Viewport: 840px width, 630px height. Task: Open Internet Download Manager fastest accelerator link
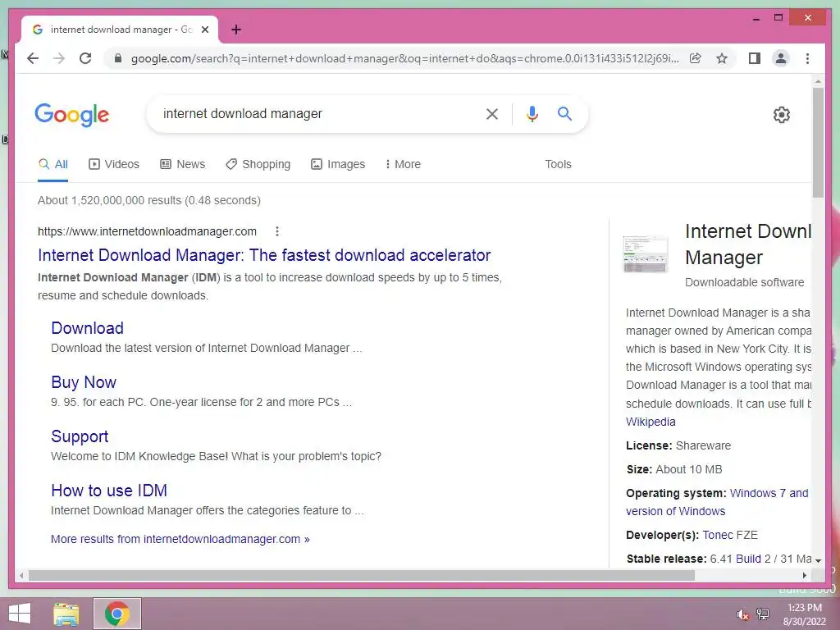tap(264, 255)
